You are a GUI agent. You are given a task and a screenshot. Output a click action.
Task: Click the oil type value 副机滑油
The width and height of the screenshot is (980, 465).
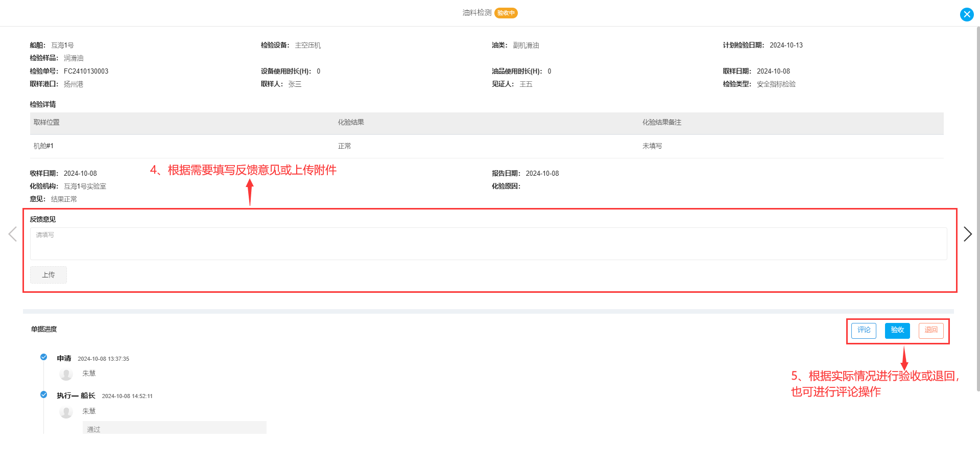point(526,45)
